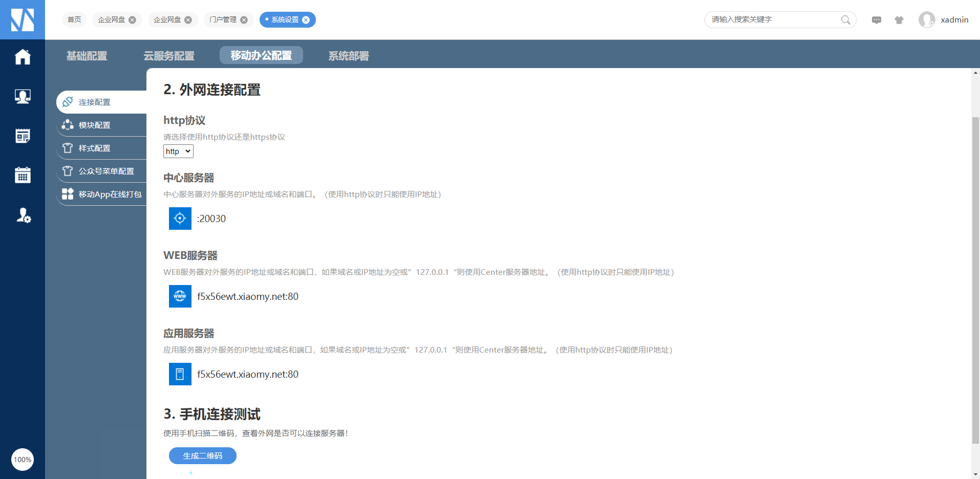Open the 系统部署 tab
The width and height of the screenshot is (980, 479).
tap(349, 56)
